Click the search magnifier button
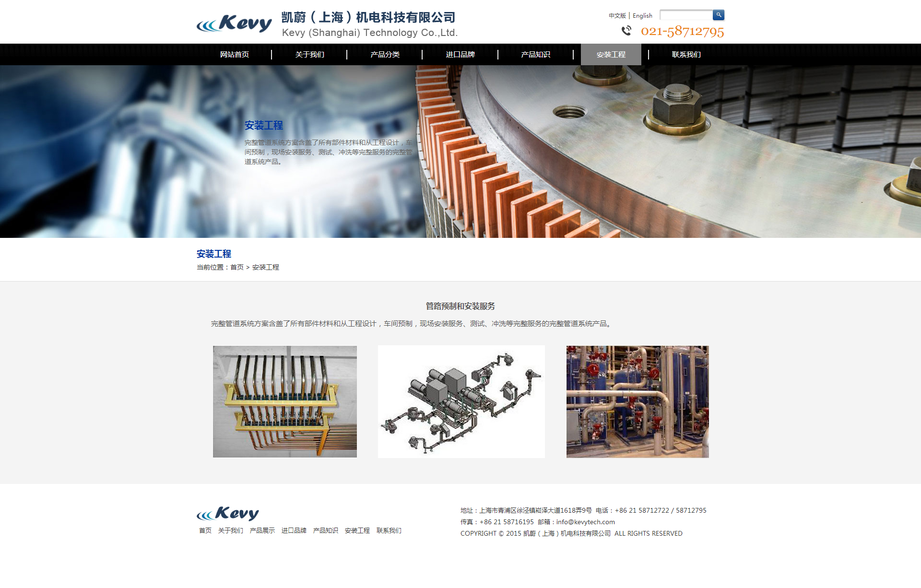This screenshot has width=921, height=588. coord(718,15)
